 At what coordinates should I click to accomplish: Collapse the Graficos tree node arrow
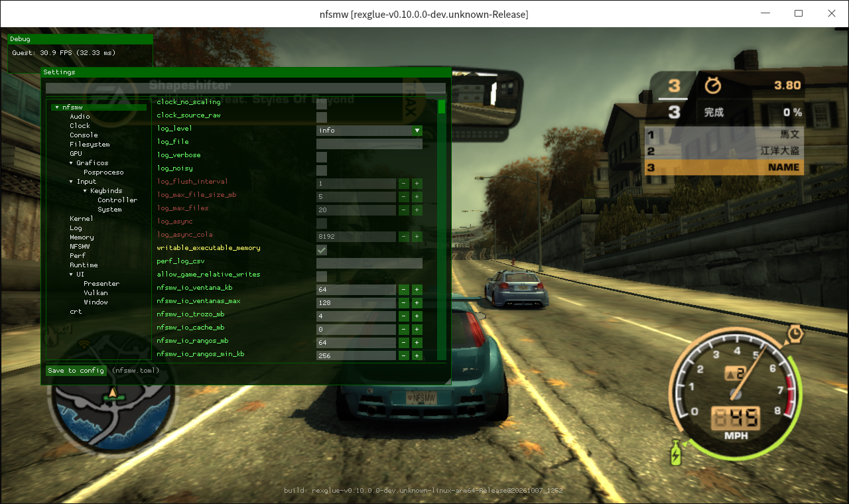click(72, 163)
